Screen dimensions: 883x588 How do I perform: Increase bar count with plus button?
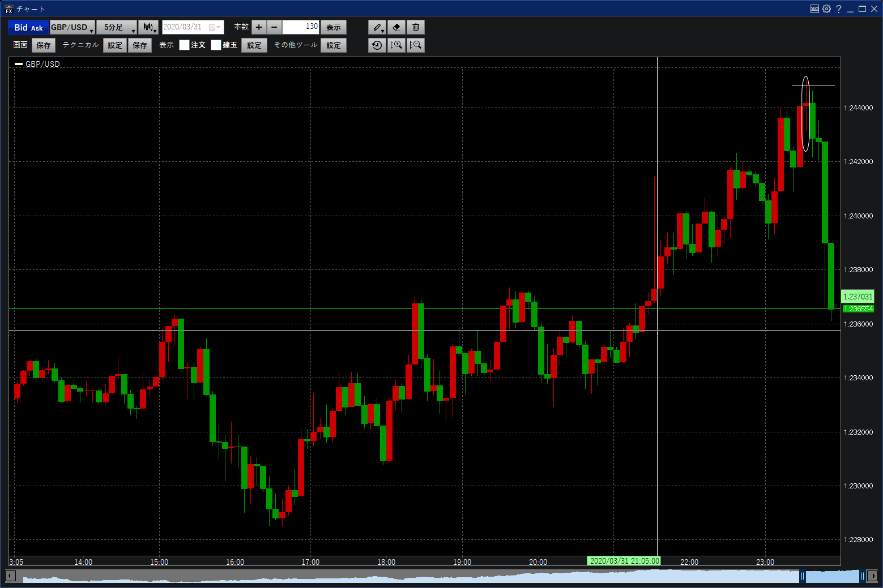(259, 27)
